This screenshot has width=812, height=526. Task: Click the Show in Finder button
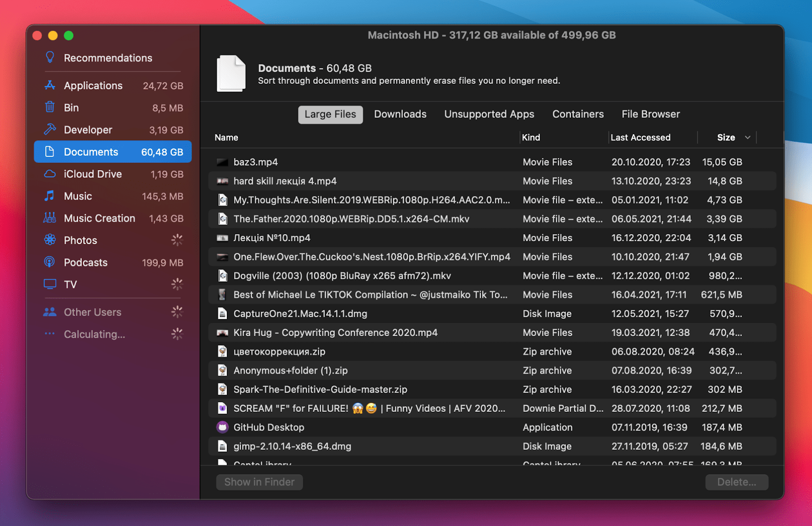tap(259, 482)
